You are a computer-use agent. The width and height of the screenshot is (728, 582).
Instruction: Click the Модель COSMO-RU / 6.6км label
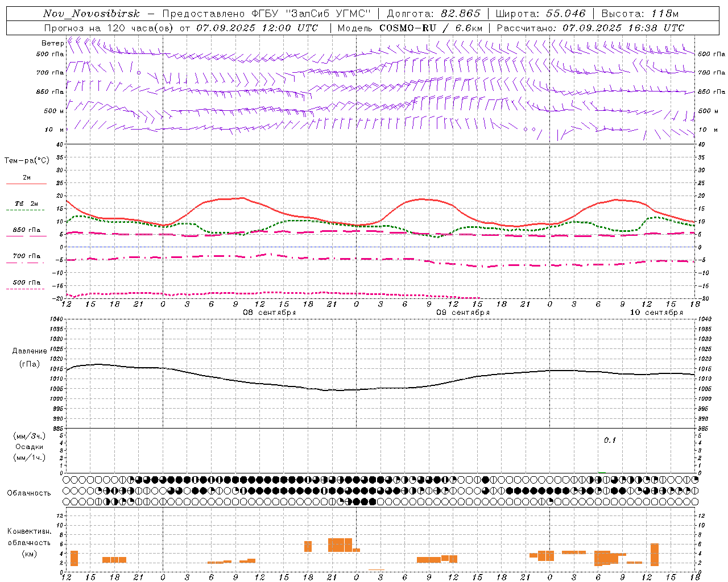[x=409, y=28]
